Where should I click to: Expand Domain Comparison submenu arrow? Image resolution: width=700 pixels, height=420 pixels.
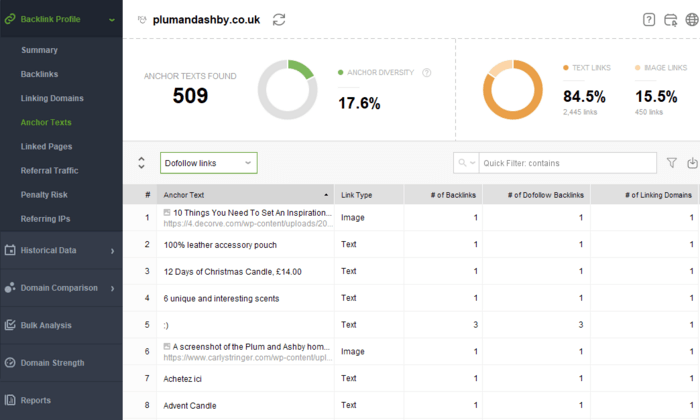tap(112, 288)
